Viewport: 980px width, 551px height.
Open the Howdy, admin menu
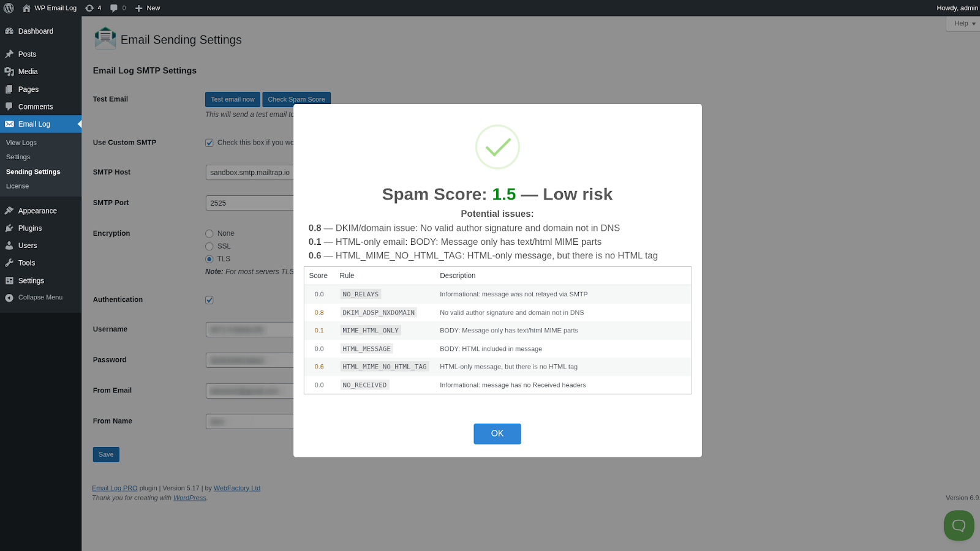pos(956,8)
